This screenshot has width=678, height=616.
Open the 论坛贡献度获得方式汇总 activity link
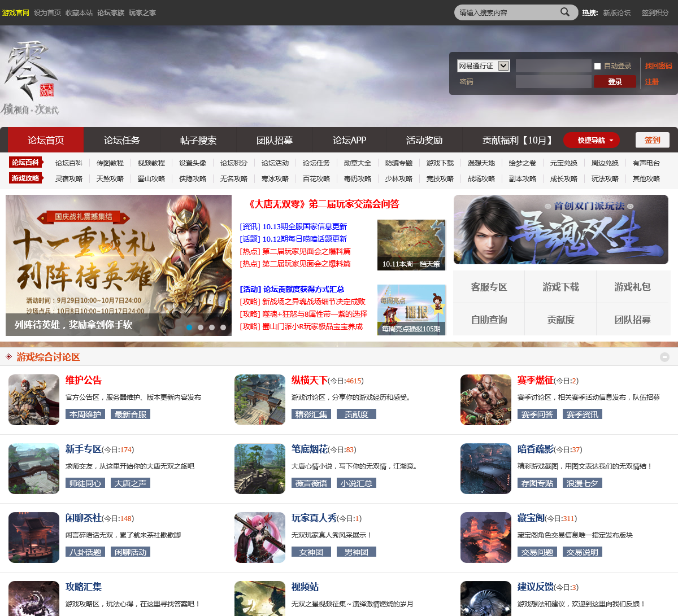pyautogui.click(x=303, y=289)
